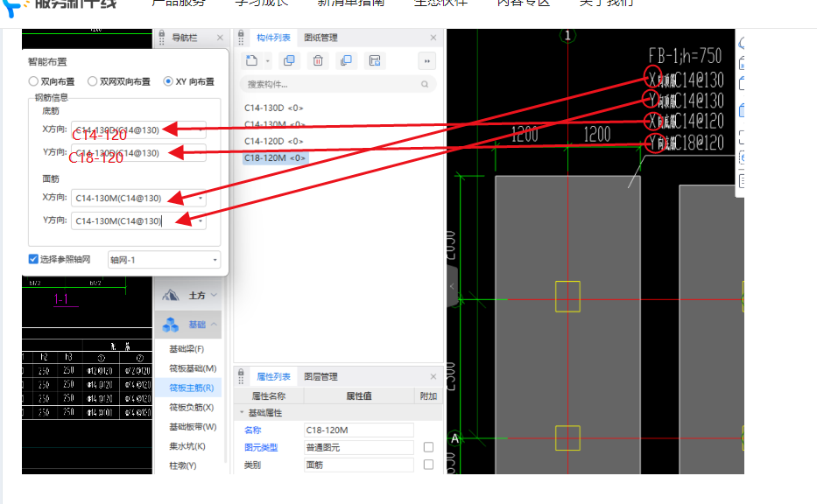Select the 双向布置 radio button
The height and width of the screenshot is (504, 817).
(x=33, y=81)
